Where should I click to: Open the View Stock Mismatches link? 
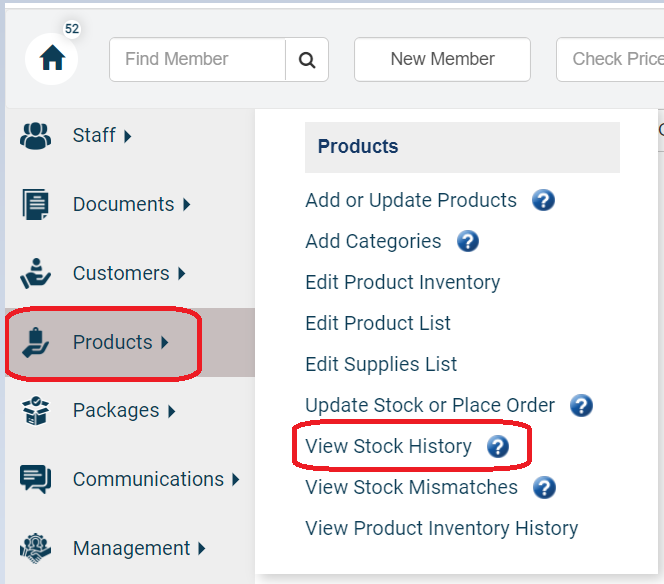(x=411, y=487)
